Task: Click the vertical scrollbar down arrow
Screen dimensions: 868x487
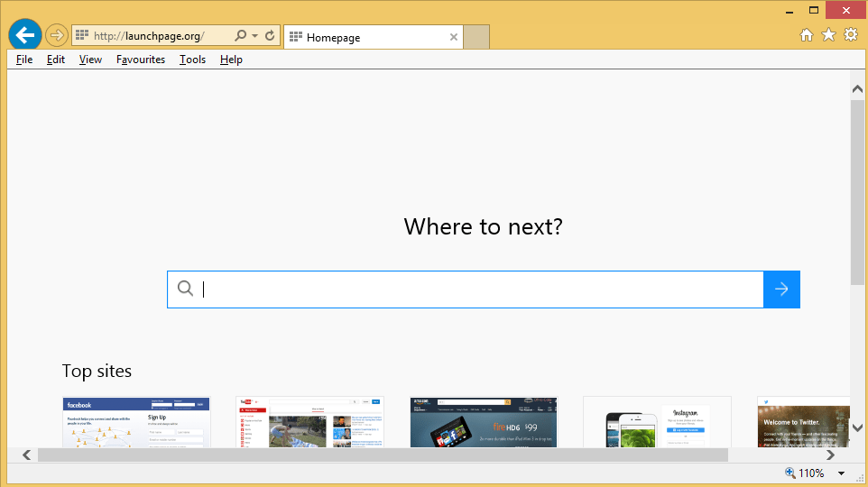Action: coord(857,427)
